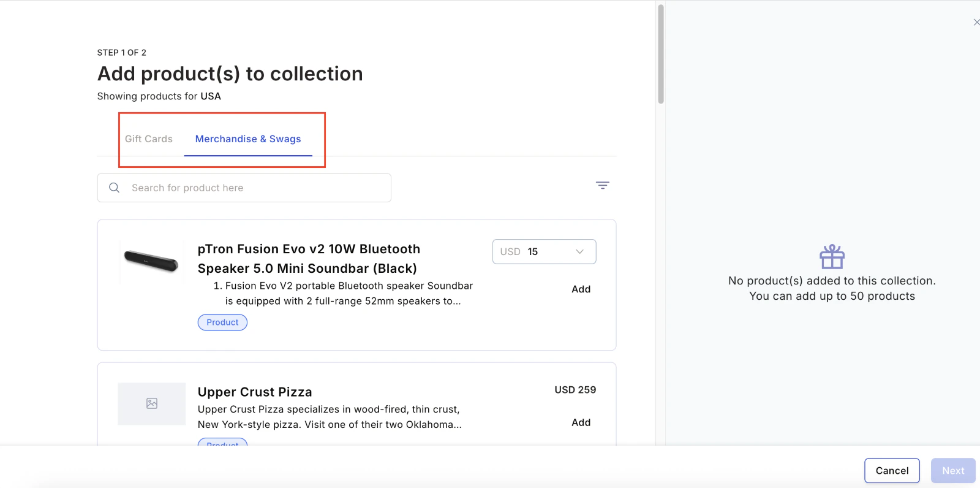Viewport: 980px width, 488px height.
Task: Add the pTron Fusion Evo soundbar
Action: [x=581, y=289]
